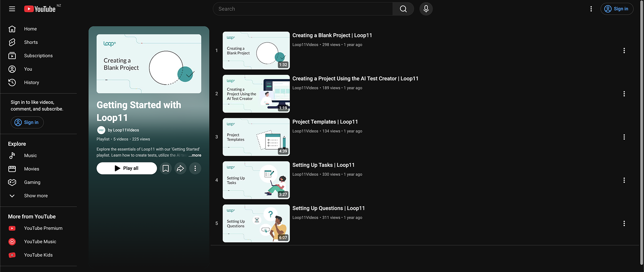Click the Gaming icon in Explore
Image resolution: width=644 pixels, height=272 pixels.
pyautogui.click(x=12, y=182)
